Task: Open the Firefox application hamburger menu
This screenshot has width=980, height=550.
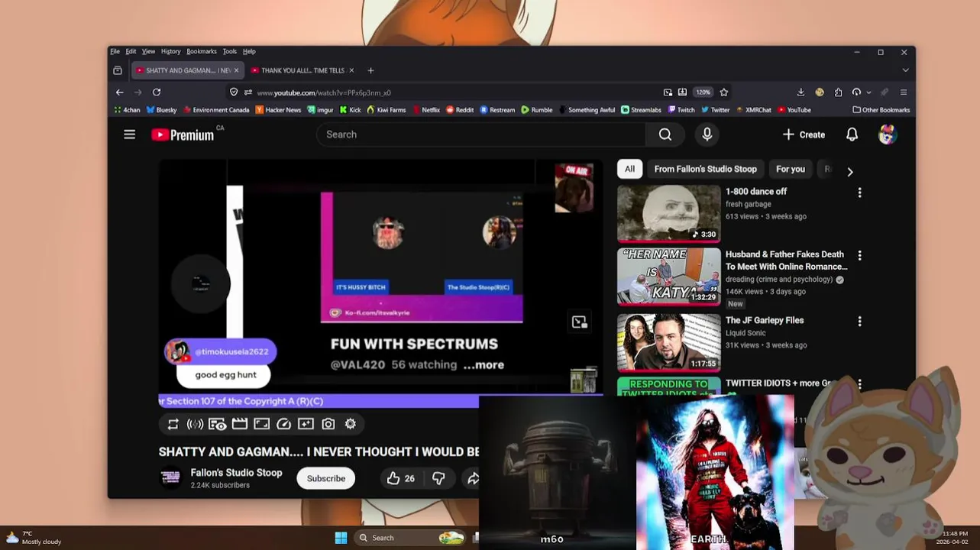Action: (x=903, y=92)
